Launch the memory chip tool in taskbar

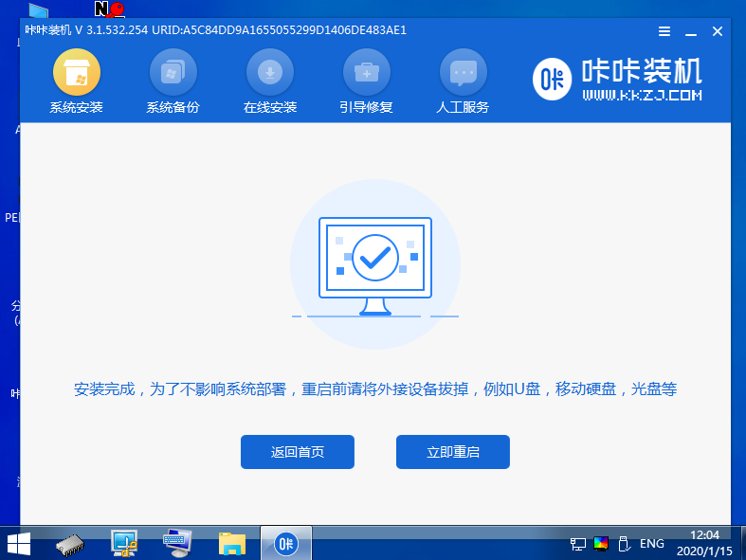tap(70, 543)
